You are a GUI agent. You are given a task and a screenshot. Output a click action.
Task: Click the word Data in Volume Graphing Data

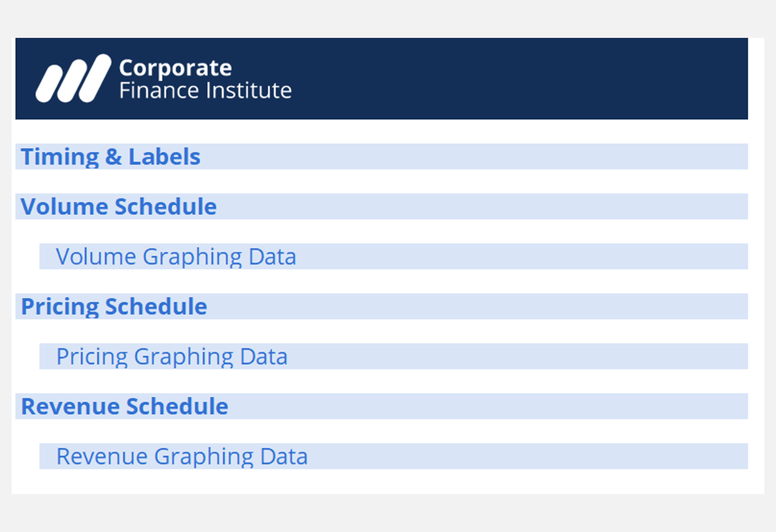272,257
